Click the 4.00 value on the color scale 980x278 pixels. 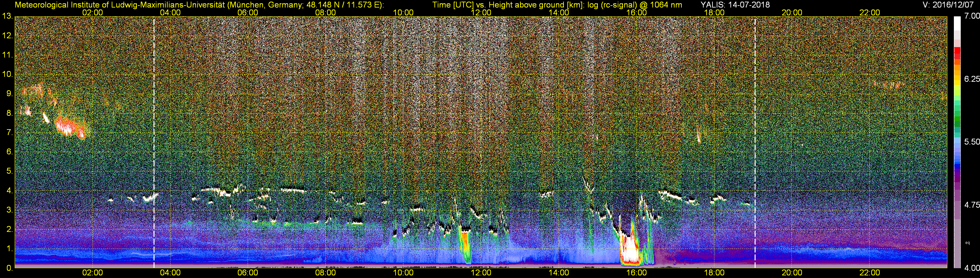point(972,268)
